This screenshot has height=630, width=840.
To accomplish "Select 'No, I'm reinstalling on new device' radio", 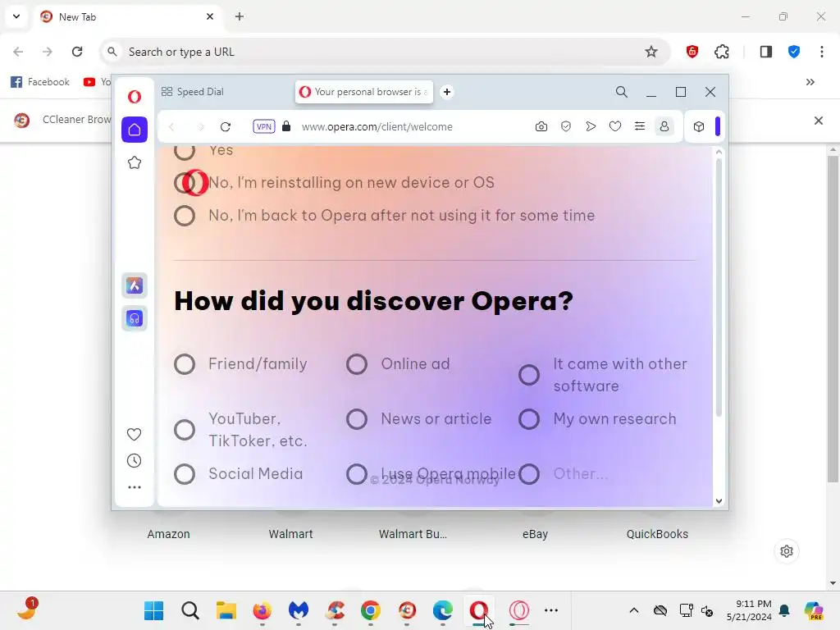I will tap(185, 183).
